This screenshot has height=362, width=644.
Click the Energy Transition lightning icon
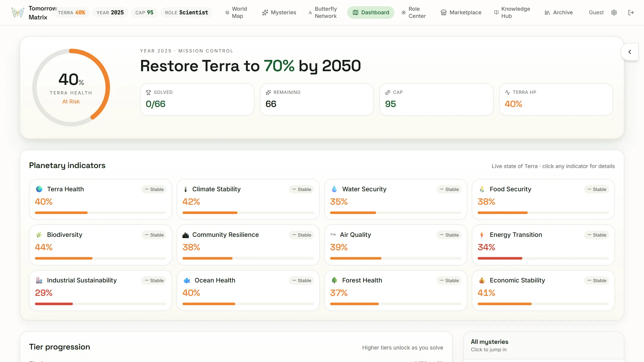point(482,235)
